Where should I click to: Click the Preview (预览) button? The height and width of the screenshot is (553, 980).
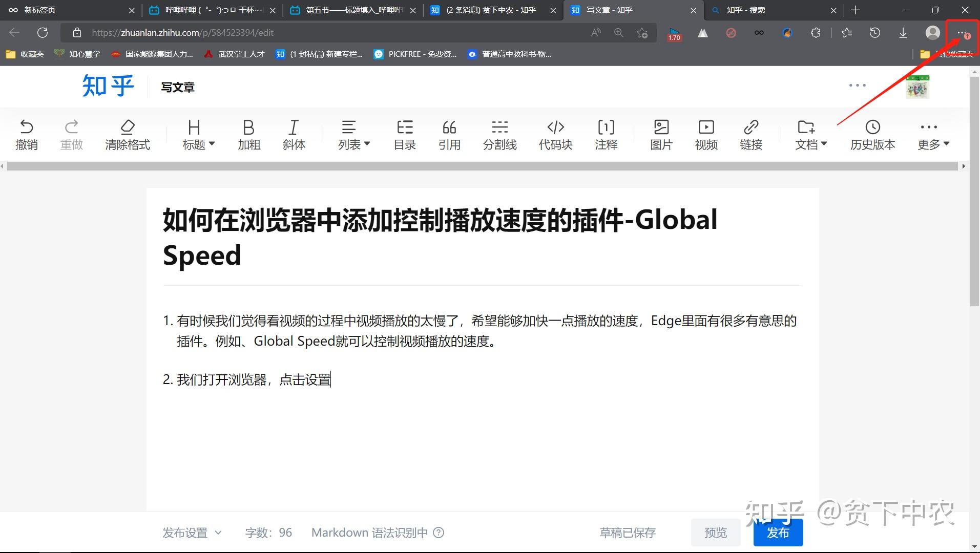point(716,533)
